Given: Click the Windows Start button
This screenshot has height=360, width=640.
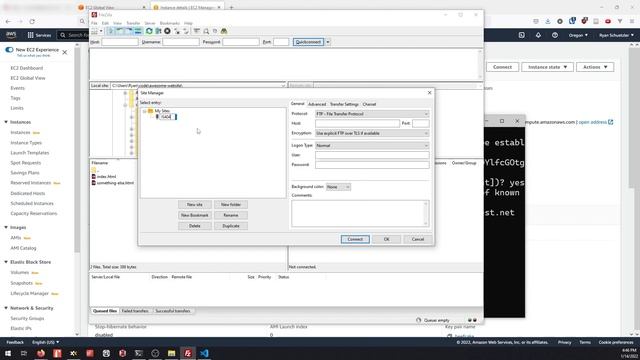Looking at the screenshot, I should click(8, 353).
